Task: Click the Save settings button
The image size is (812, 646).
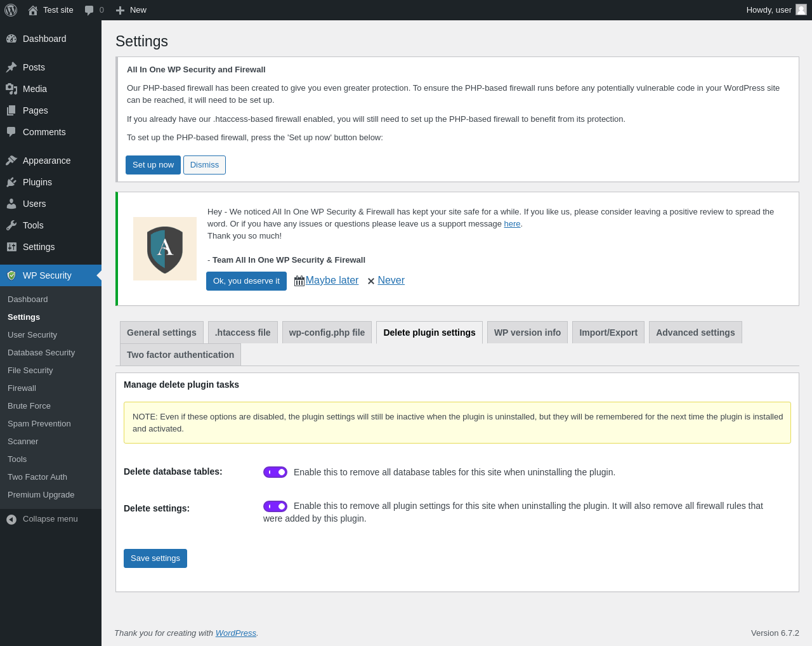Action: point(155,558)
